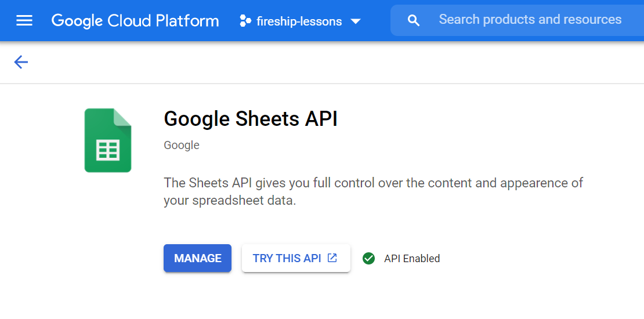644x319 pixels.
Task: Click the Sheets API description's first line
Action: pos(373,183)
